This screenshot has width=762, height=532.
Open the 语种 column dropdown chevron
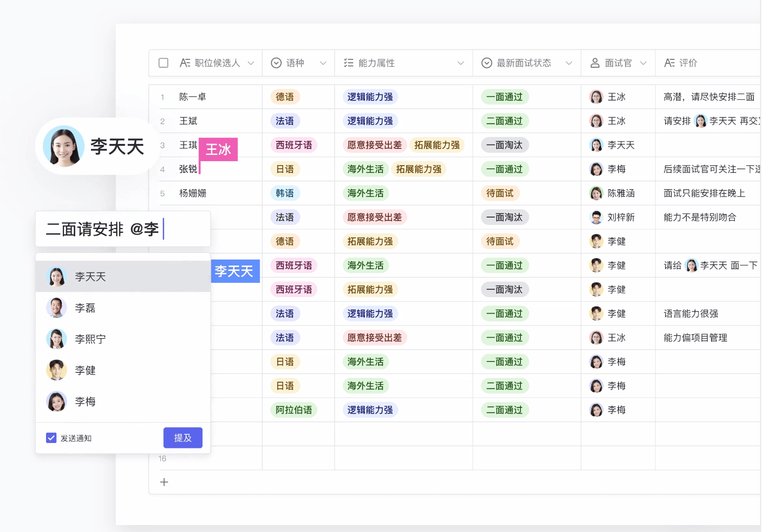(323, 63)
